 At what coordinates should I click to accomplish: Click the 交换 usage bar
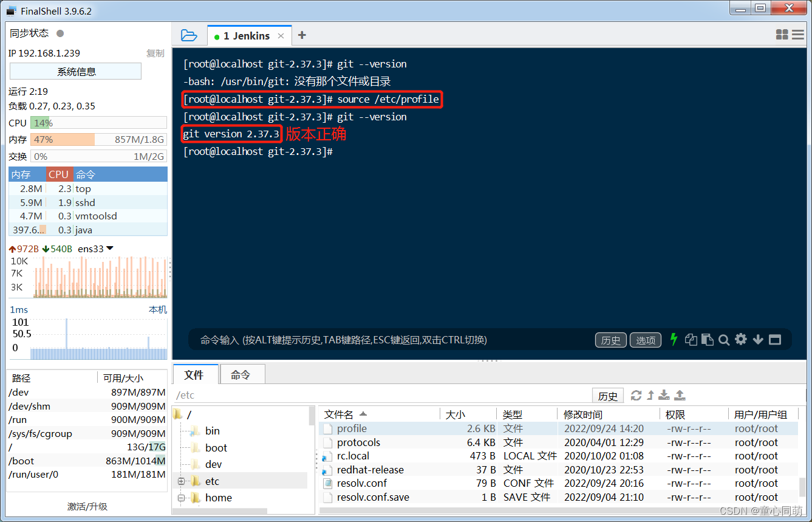point(98,156)
